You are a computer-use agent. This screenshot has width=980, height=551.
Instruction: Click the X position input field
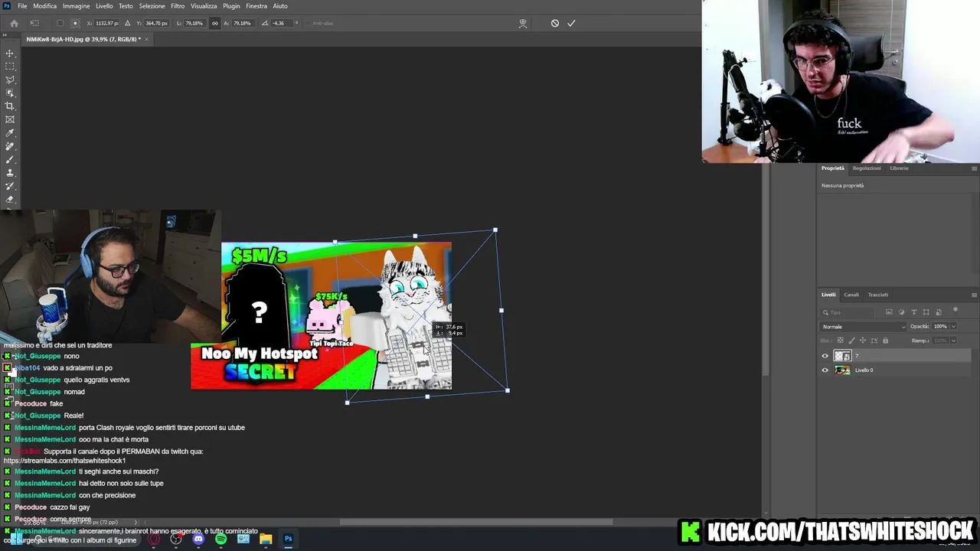[x=106, y=23]
